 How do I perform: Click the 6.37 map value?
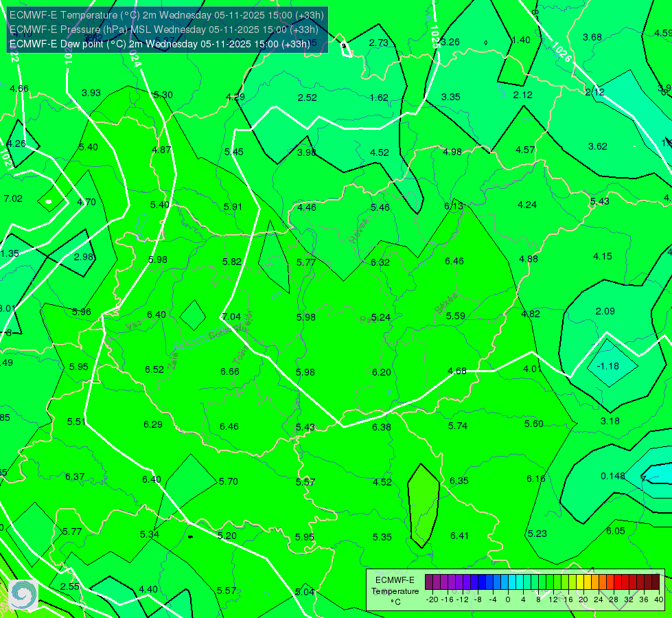pos(75,477)
